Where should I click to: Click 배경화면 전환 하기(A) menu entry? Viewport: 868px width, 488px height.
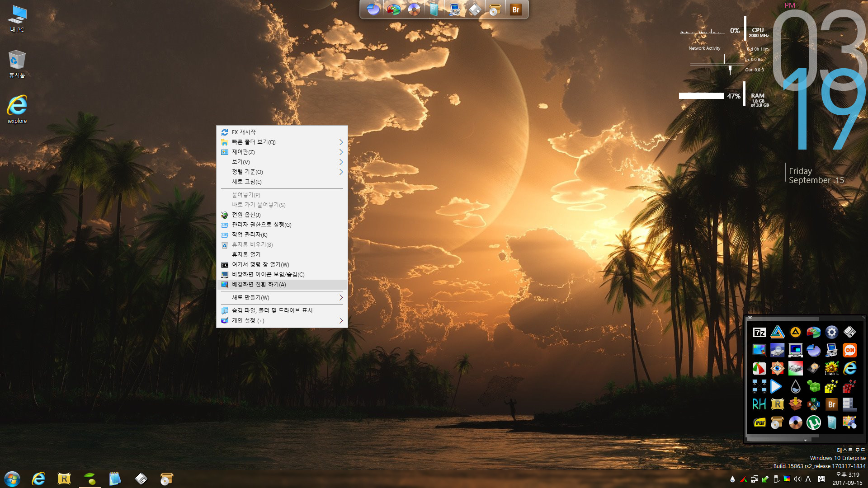pos(282,284)
